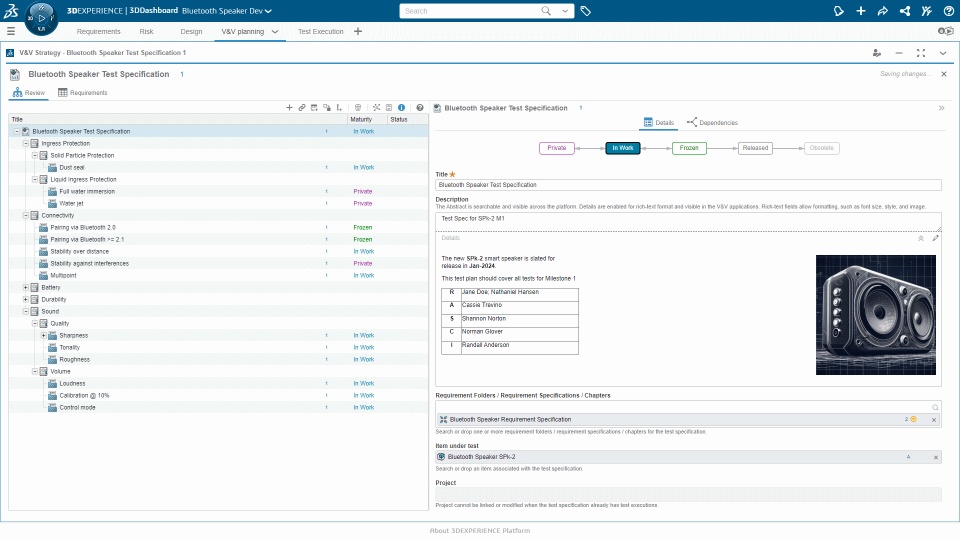Collapse the Ingress Protection chapter
This screenshot has height=540, width=960.
pyautogui.click(x=26, y=143)
